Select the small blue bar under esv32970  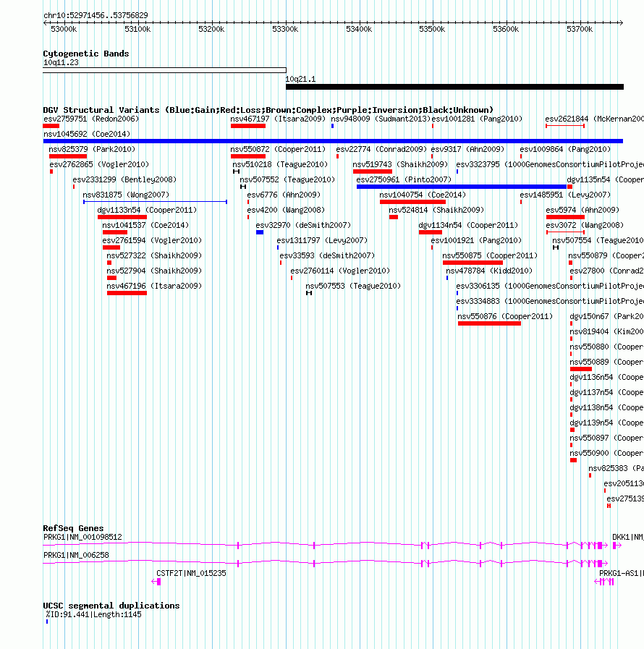tap(260, 232)
